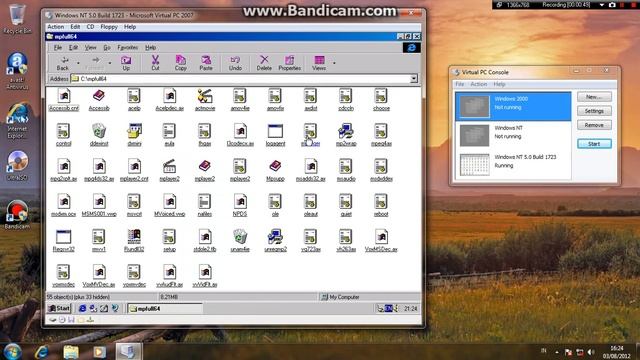Select the Accessib help book icon
This screenshot has width=640, height=360.
(99, 100)
